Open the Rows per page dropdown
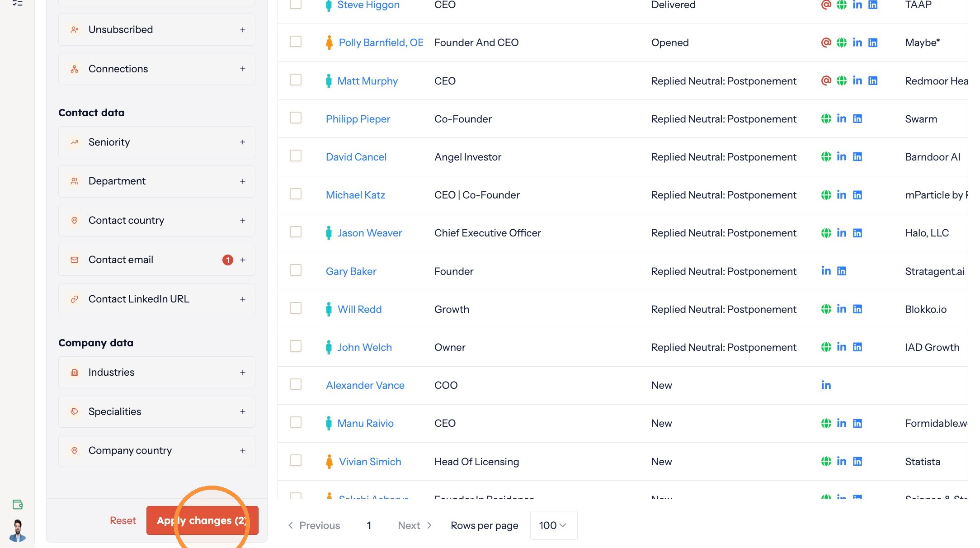The height and width of the screenshot is (548, 980). point(553,525)
